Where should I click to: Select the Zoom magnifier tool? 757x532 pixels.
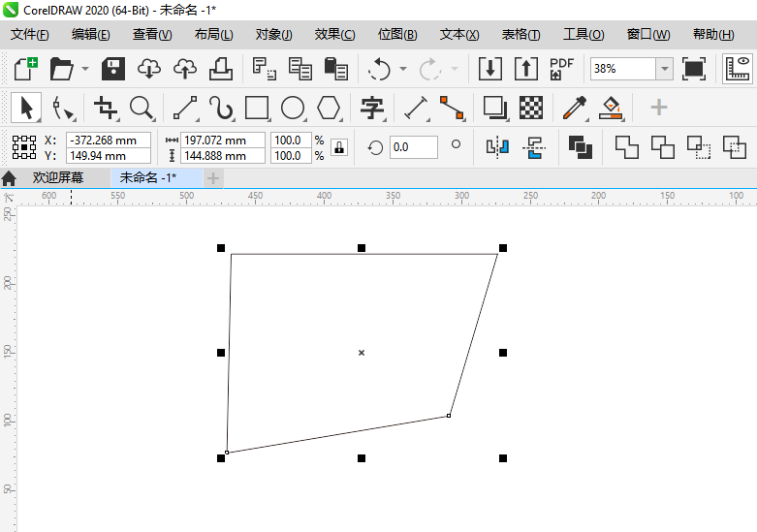[x=142, y=107]
